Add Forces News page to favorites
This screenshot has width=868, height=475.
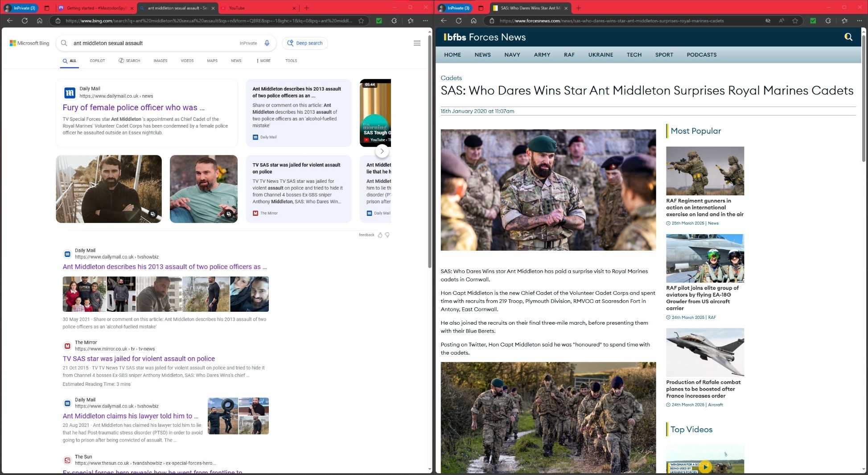pyautogui.click(x=795, y=21)
